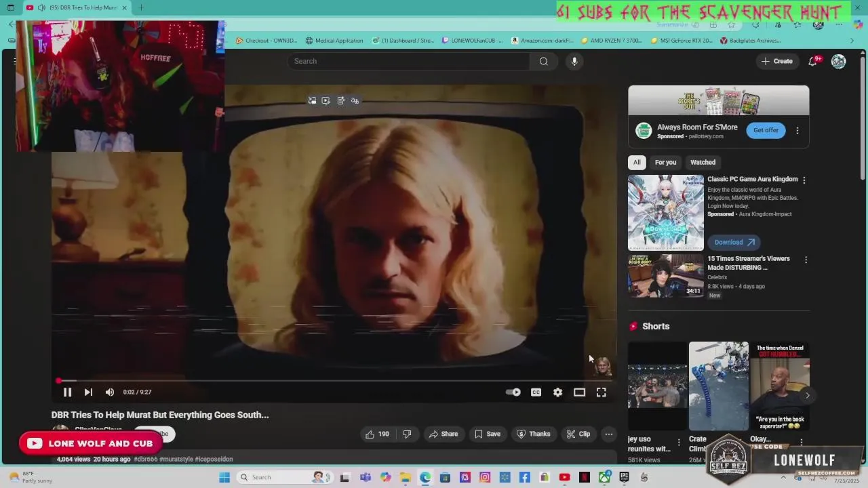Open Checkout - OWN3D bookmark
The height and width of the screenshot is (488, 868).
[267, 41]
